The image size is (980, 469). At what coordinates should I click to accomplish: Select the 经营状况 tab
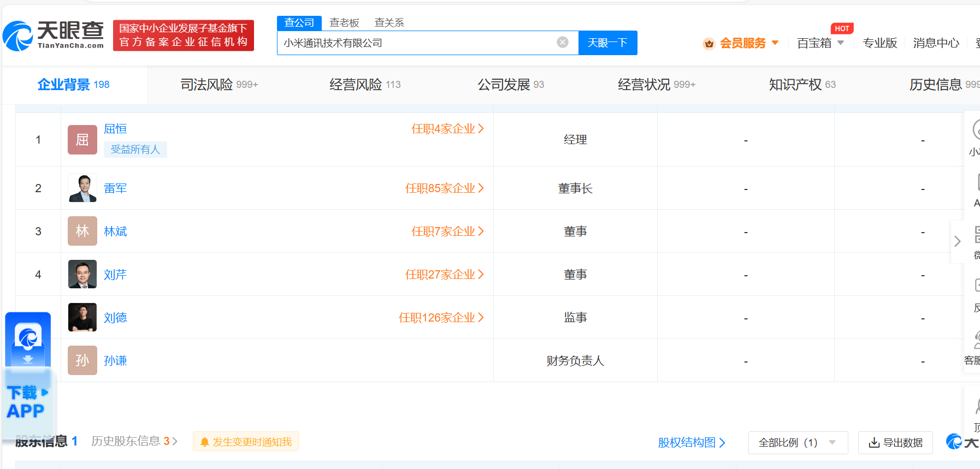[x=657, y=85]
